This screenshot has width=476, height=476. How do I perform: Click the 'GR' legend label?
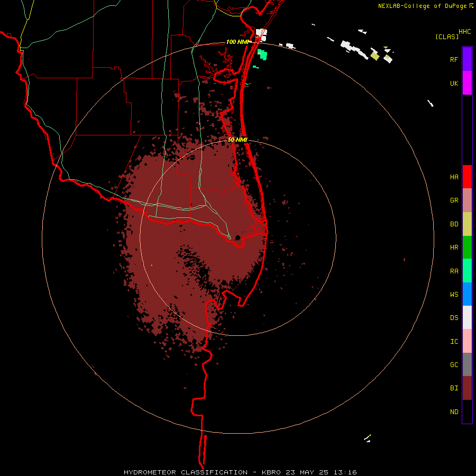(454, 200)
